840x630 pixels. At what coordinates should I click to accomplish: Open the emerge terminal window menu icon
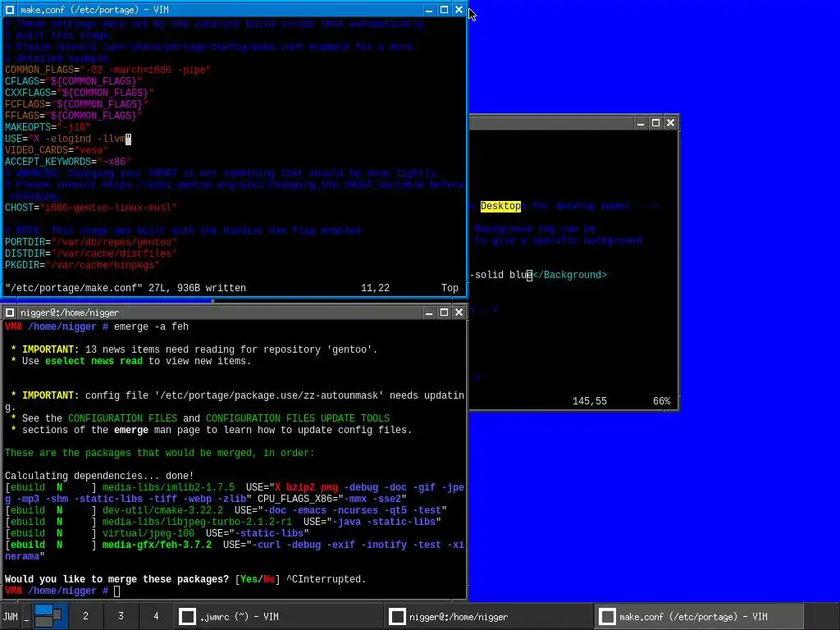(10, 313)
